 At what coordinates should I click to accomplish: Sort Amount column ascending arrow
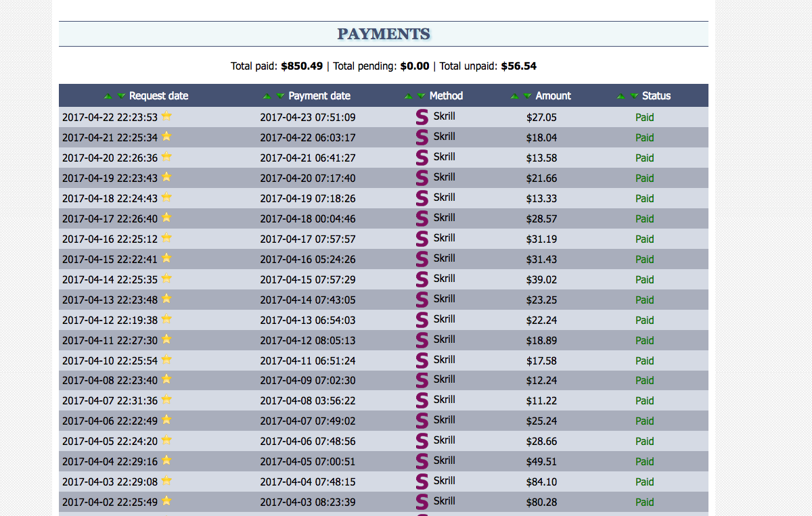coord(514,96)
